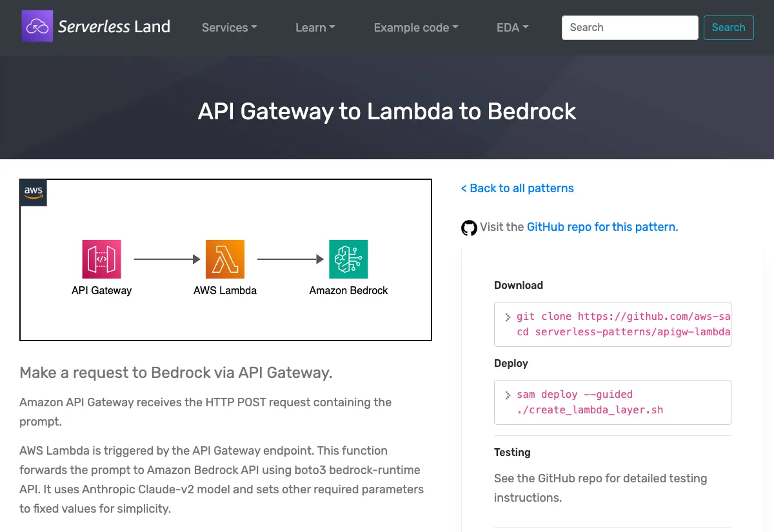This screenshot has height=532, width=774.
Task: Open the GitHub repo for this pattern link
Action: [x=602, y=227]
